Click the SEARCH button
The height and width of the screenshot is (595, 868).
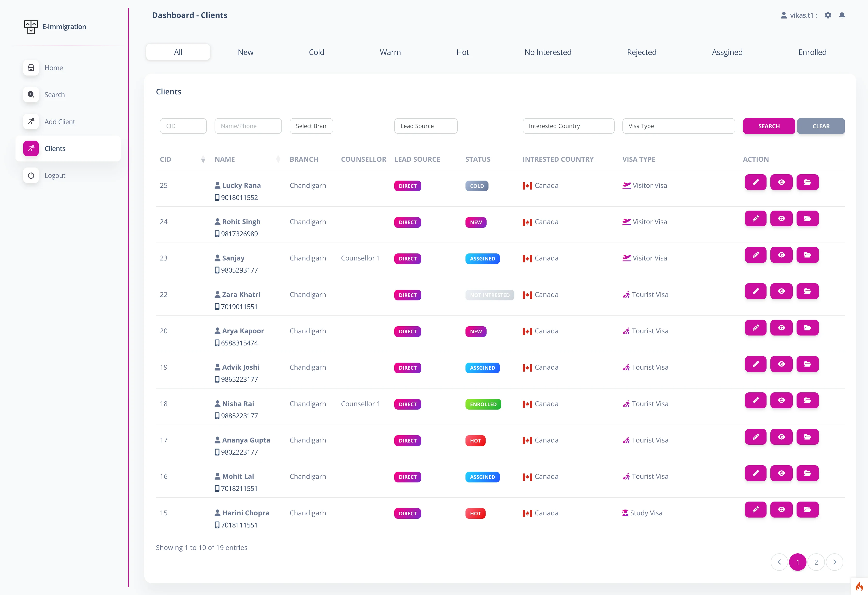click(769, 126)
